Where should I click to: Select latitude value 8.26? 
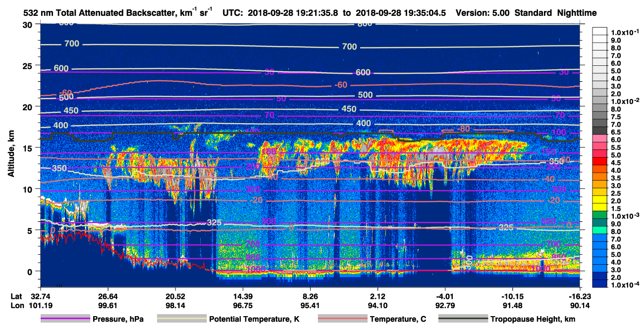(x=310, y=296)
